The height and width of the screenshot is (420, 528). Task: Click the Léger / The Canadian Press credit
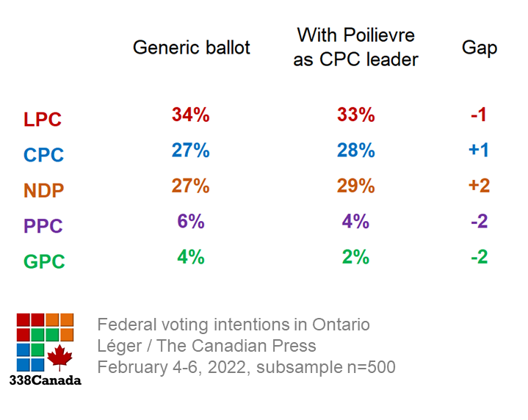pyautogui.click(x=206, y=346)
